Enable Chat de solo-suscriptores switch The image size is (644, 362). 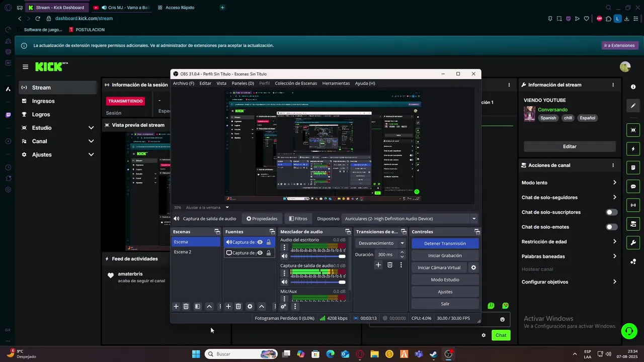pos(612,212)
